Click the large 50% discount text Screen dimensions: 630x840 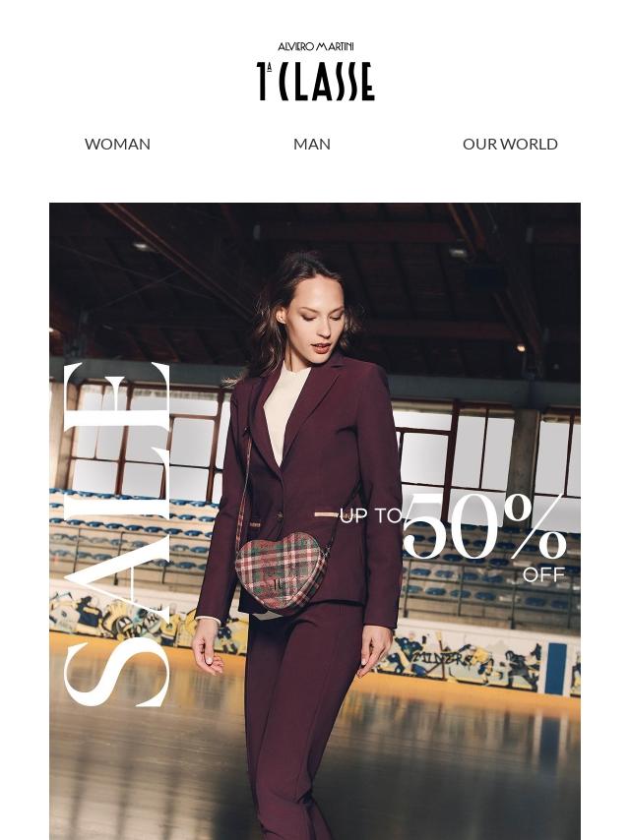484,526
